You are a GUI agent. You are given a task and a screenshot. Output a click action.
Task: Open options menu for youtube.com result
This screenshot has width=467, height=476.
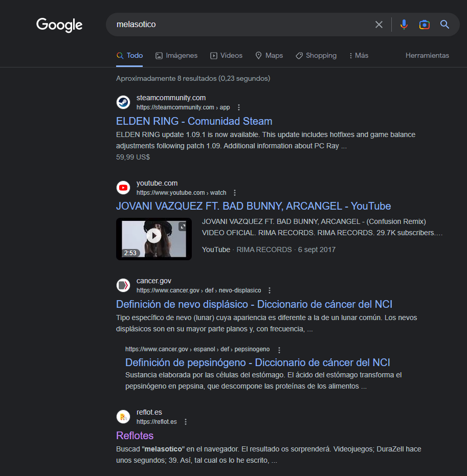234,193
